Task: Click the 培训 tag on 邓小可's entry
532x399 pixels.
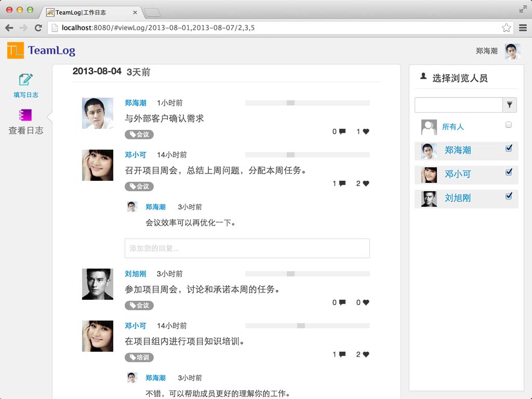Action: click(139, 357)
